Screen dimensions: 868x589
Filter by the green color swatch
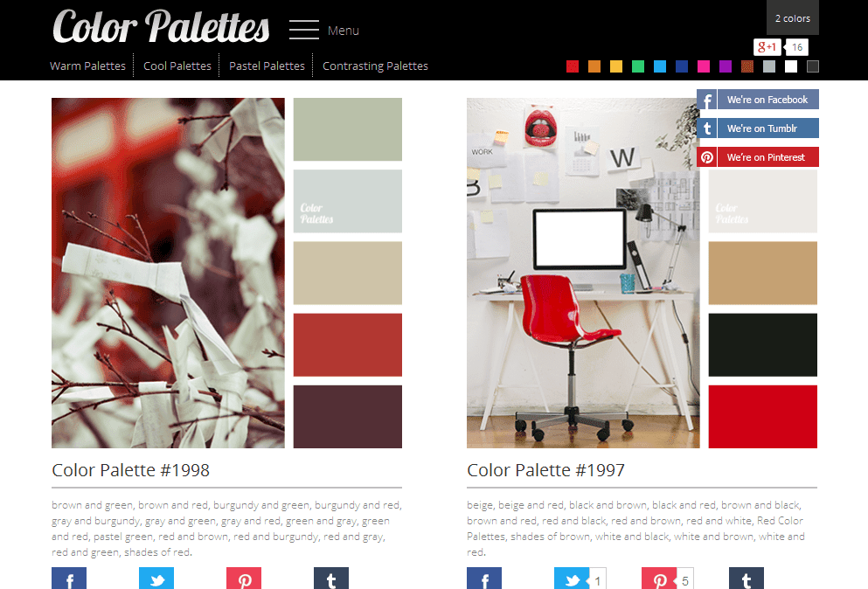click(638, 66)
